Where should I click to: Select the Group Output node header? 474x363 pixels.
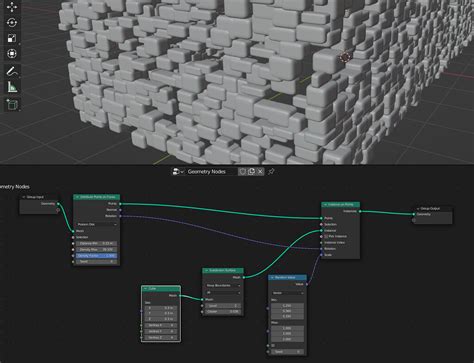(433, 208)
